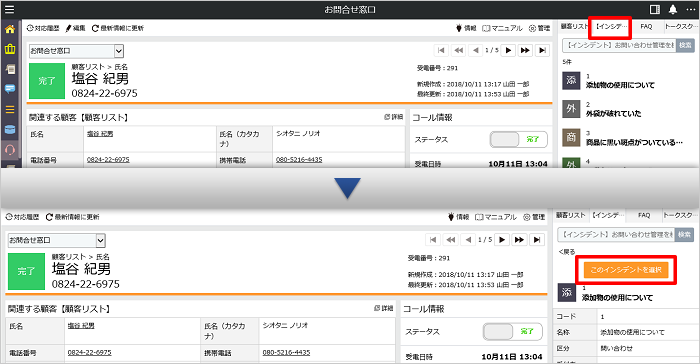
Task: Click 0824-22-6975 phone link in the lower table
Action: coord(89,352)
